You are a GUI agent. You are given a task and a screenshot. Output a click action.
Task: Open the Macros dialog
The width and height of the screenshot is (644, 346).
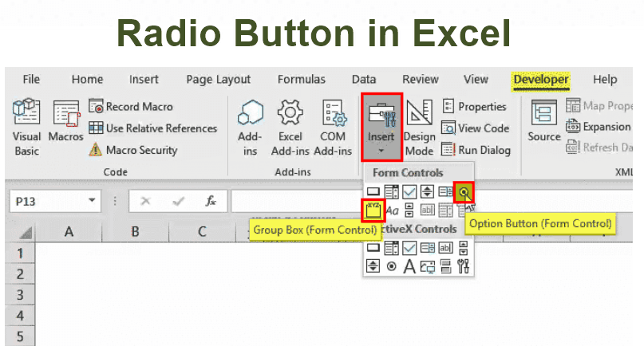click(65, 121)
